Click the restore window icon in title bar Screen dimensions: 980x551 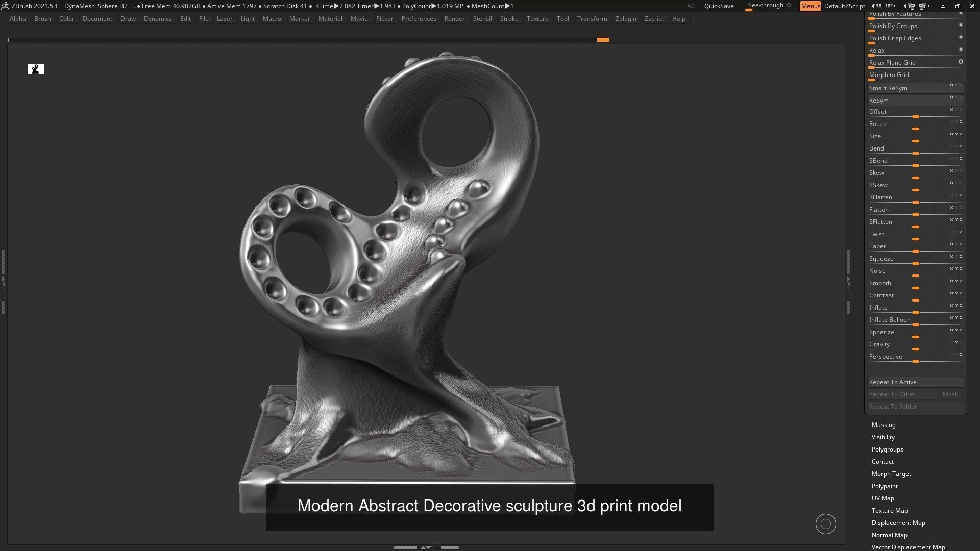tap(958, 6)
